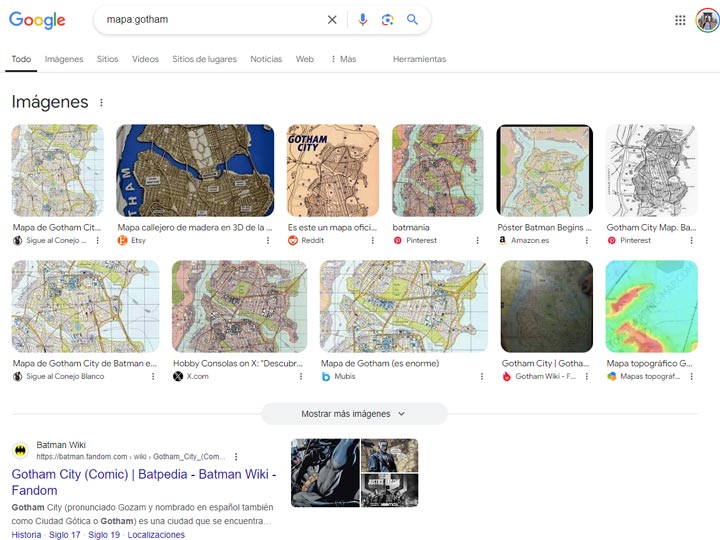The width and height of the screenshot is (720, 540).
Task: Open the Mapa topográfico heat-map thumbnail
Action: [652, 307]
